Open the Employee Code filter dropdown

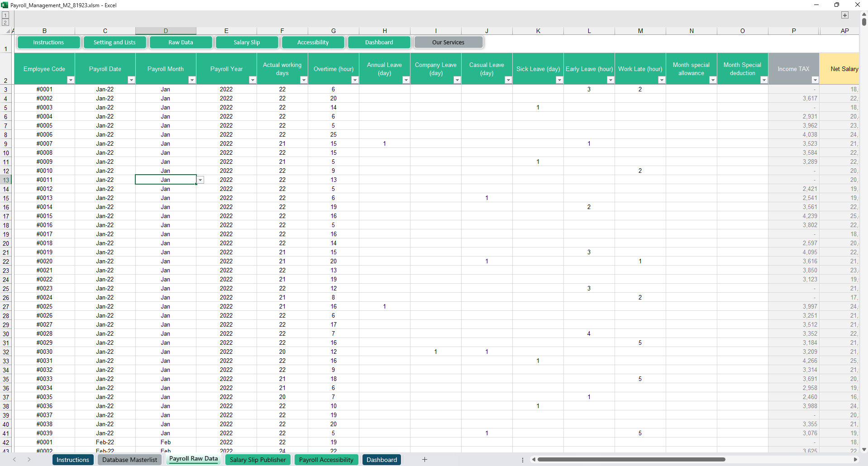[x=70, y=80]
